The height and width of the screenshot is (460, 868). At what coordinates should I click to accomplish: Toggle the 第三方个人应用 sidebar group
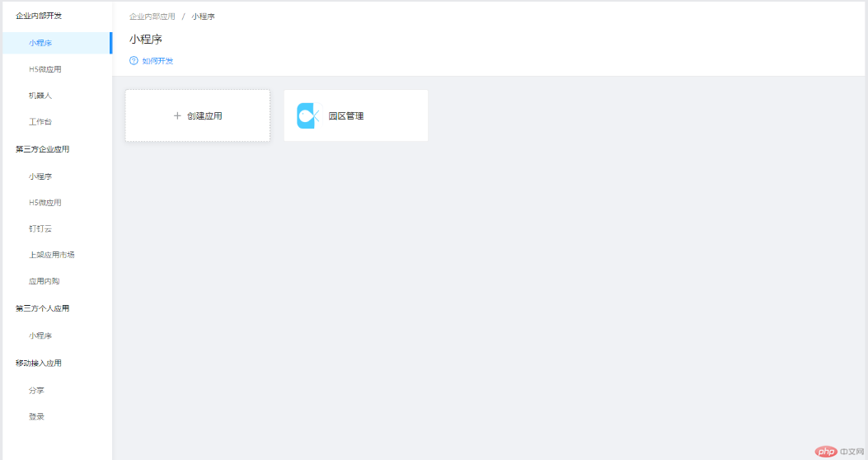click(43, 308)
